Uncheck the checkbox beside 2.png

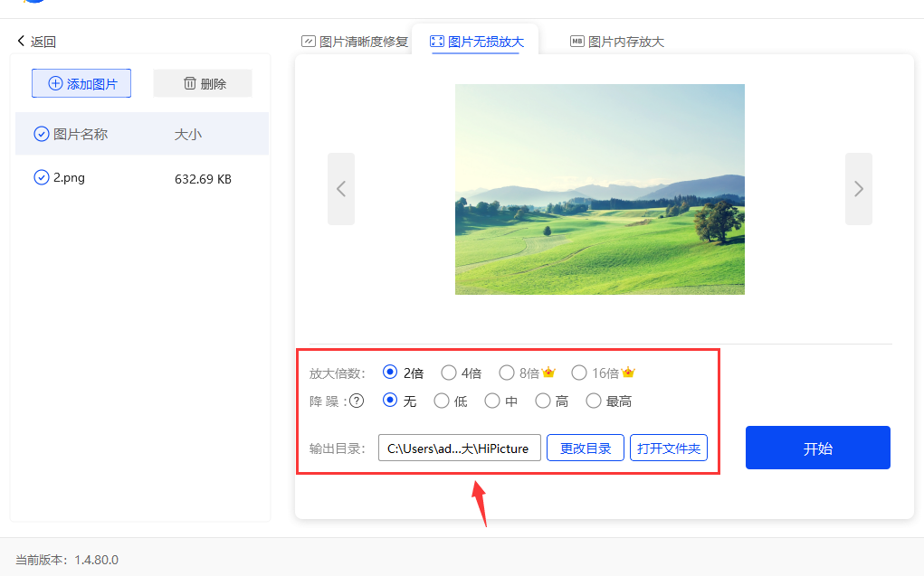[41, 177]
